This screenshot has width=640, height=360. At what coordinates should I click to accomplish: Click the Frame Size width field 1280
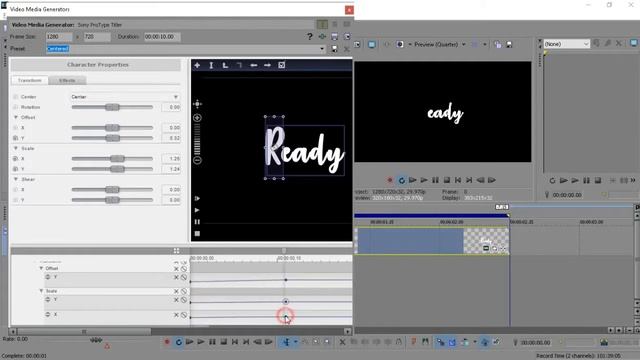[59, 37]
